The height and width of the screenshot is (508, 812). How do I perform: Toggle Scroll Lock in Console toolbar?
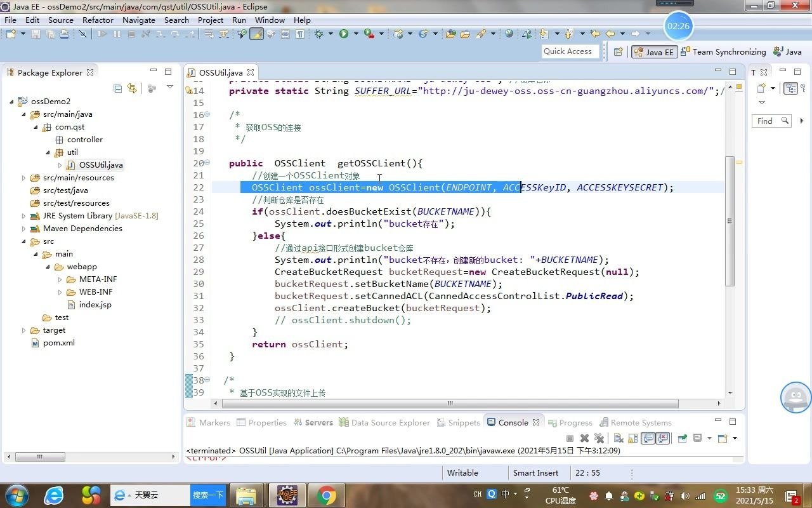(x=633, y=438)
